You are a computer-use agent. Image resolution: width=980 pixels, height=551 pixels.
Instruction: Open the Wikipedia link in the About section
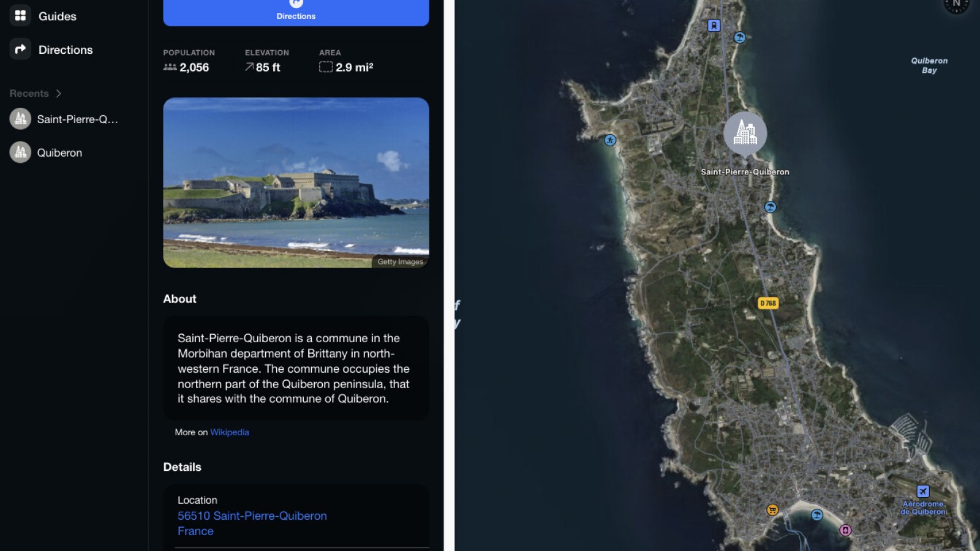[x=230, y=432]
